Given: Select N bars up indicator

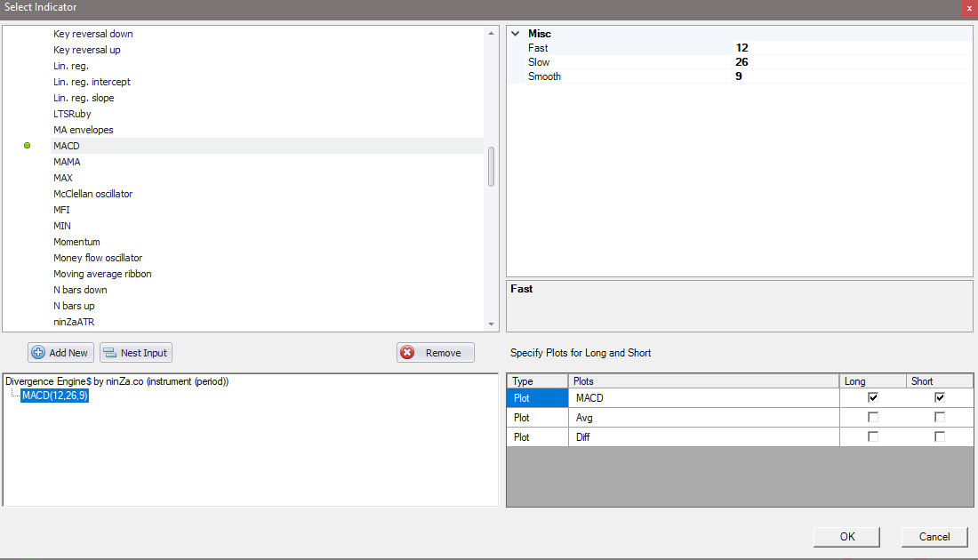Looking at the screenshot, I should pyautogui.click(x=74, y=306).
